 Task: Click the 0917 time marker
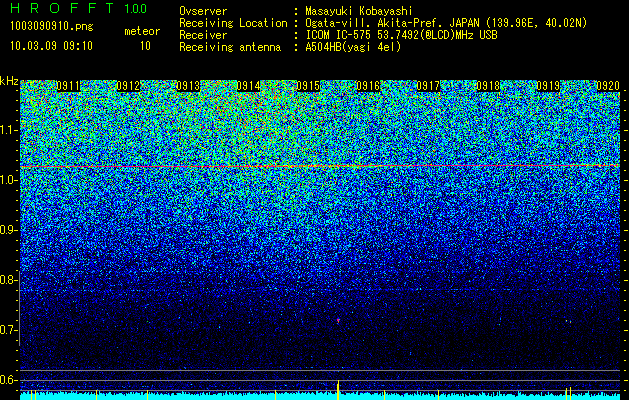[428, 86]
